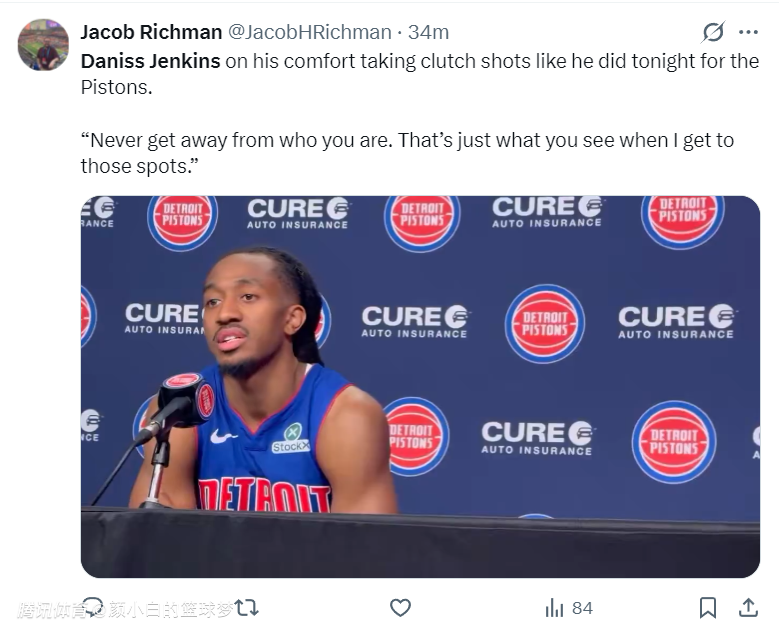Click the view count bar-chart icon

point(554,608)
